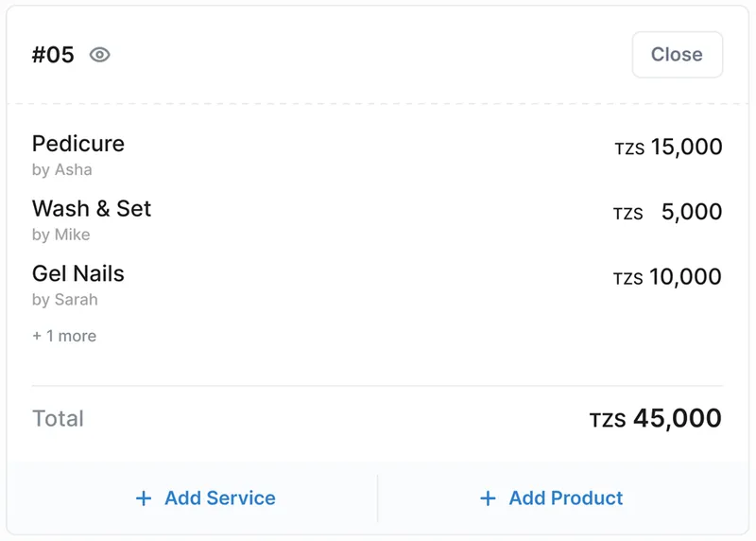Select the Wash & Set service line
Viewport: 756px width, 541px height.
coord(377,220)
